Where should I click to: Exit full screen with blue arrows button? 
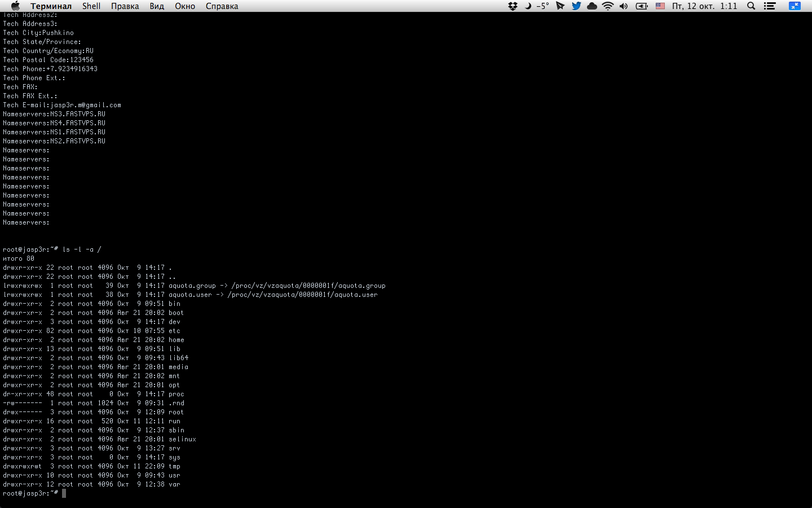pyautogui.click(x=795, y=6)
